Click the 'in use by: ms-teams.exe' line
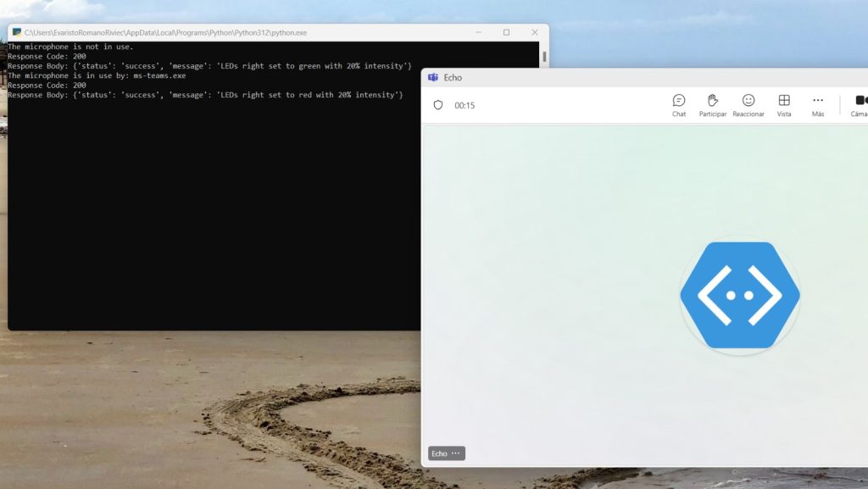The width and height of the screenshot is (868, 489). pos(97,75)
